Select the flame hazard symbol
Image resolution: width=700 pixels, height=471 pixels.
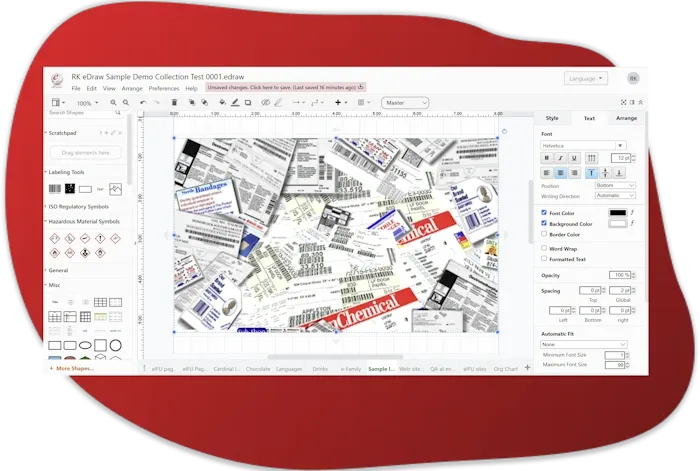[x=54, y=253]
